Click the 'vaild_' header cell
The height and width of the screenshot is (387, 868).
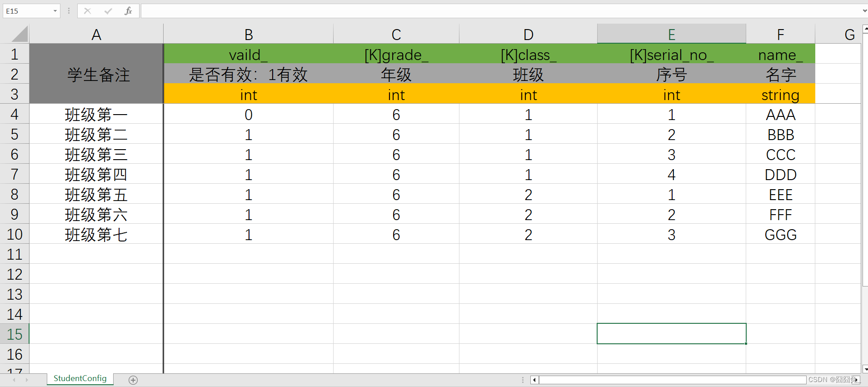(x=249, y=54)
